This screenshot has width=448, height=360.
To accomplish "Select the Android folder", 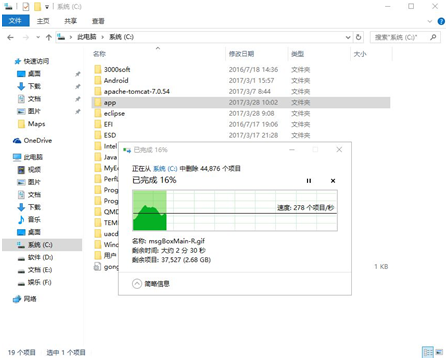I will click(116, 80).
